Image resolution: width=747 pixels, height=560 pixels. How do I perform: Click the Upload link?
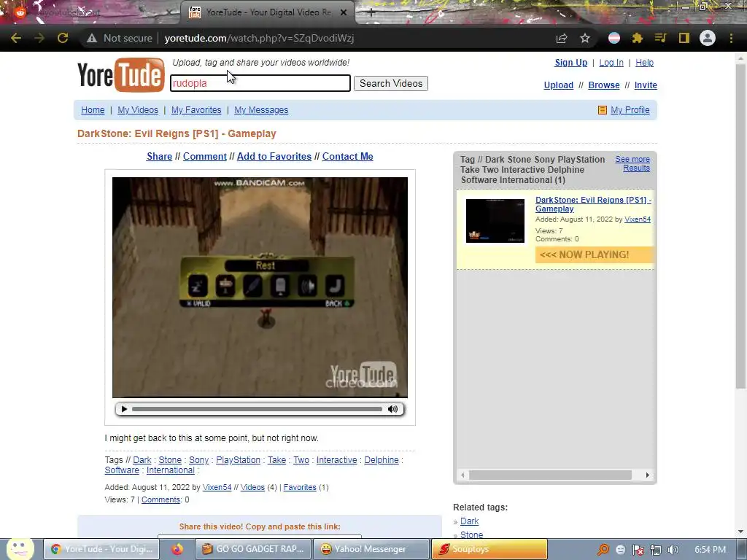(x=558, y=85)
